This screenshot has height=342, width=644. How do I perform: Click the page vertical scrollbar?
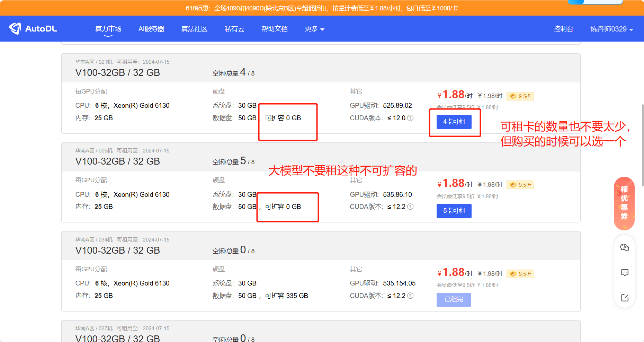pos(642,146)
